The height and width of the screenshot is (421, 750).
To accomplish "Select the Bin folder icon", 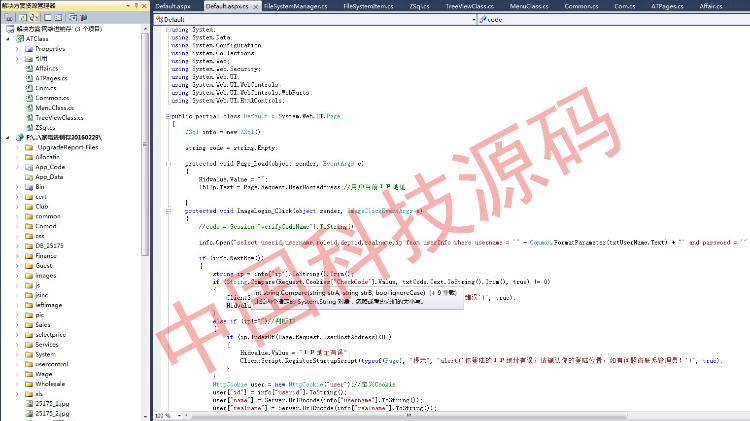I will [x=29, y=187].
